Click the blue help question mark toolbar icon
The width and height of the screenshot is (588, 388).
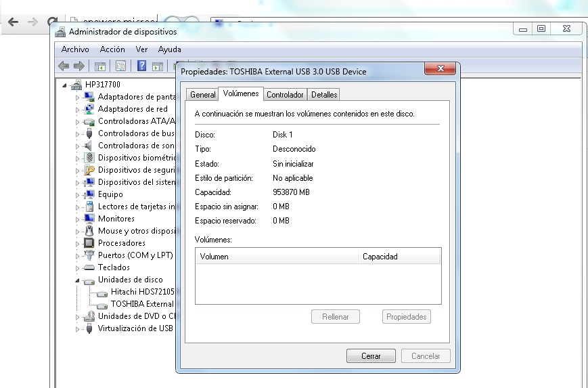point(141,66)
